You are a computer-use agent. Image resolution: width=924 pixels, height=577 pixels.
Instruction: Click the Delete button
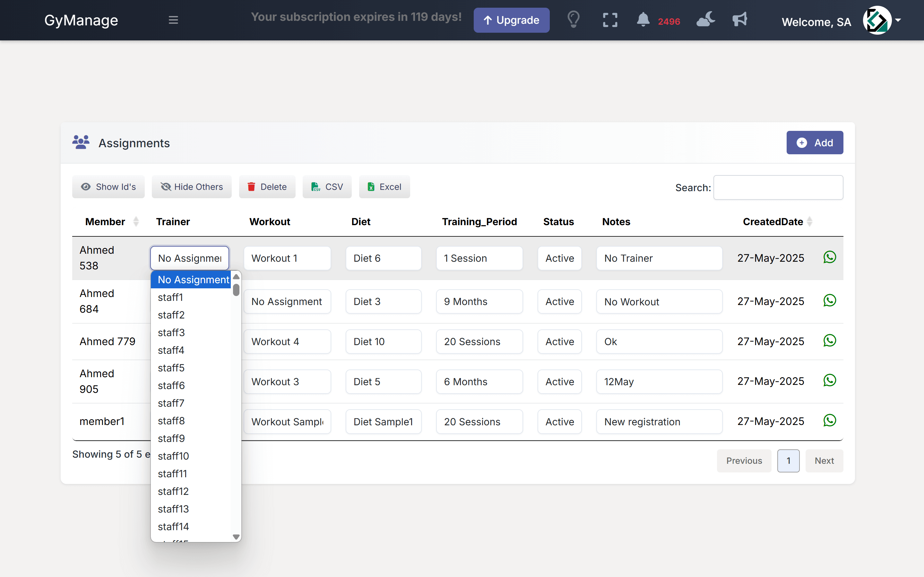tap(267, 187)
